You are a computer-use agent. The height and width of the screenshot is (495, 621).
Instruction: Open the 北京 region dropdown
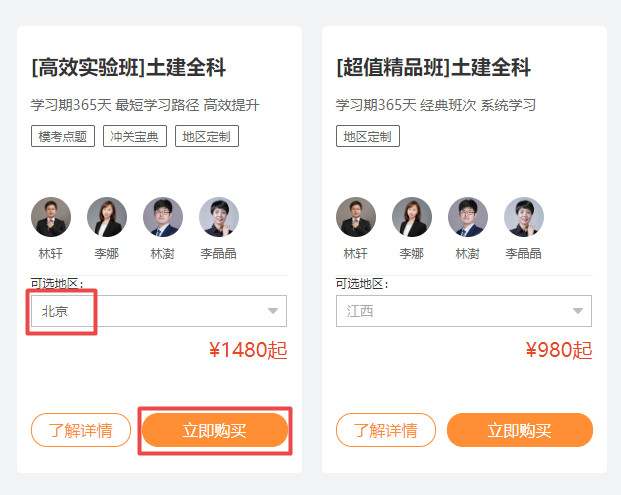pos(158,311)
